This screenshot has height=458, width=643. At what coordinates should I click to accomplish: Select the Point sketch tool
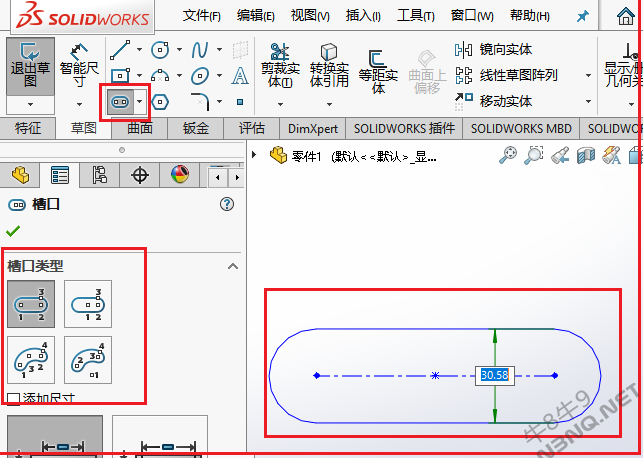click(x=240, y=102)
